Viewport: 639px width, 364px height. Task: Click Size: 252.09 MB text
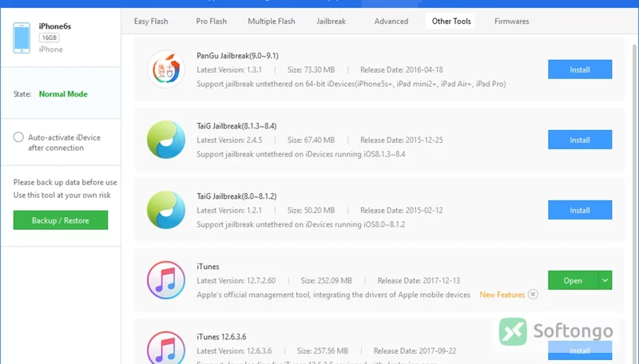click(327, 280)
